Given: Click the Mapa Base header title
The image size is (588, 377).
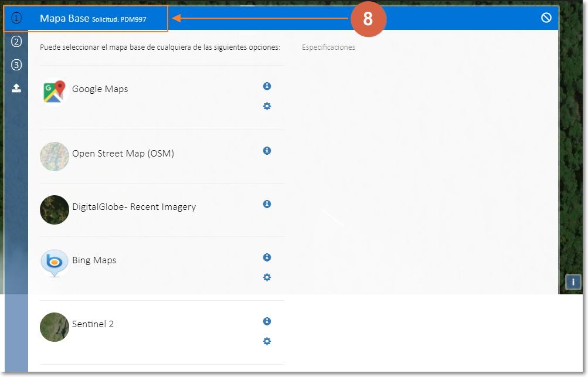Looking at the screenshot, I should point(64,19).
